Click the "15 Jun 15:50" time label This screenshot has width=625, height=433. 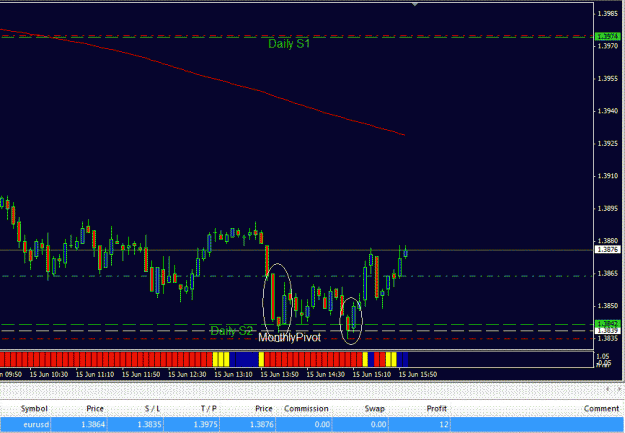click(x=418, y=374)
